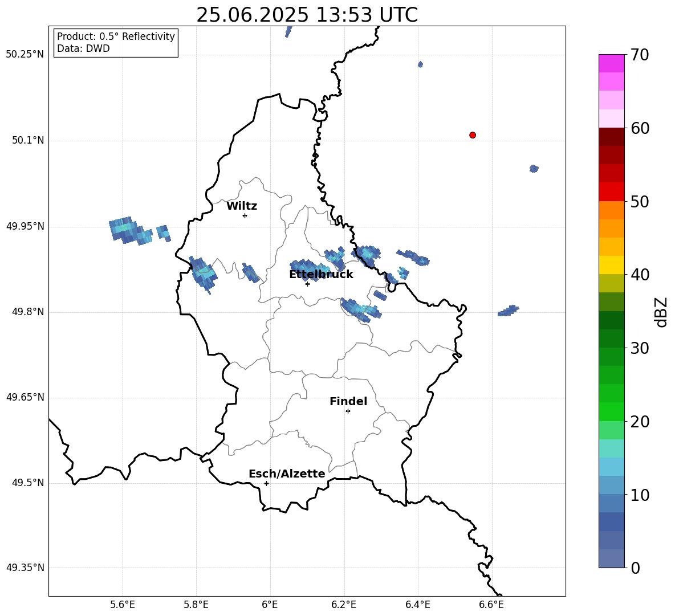Click the Product: 0.5° Reflectivity text
675x616 pixels.
pos(116,36)
